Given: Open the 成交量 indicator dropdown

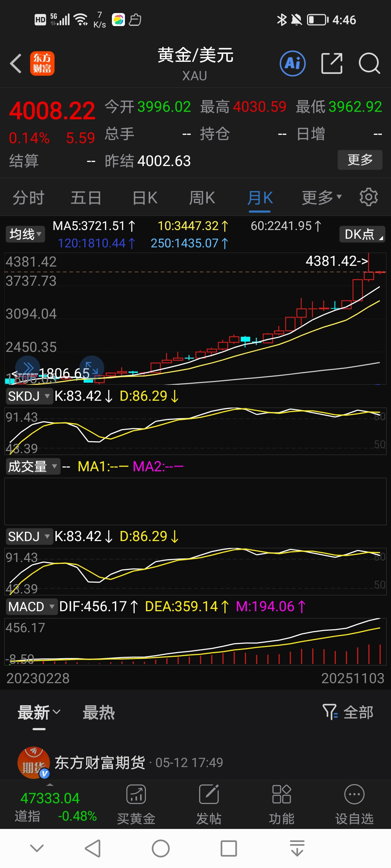Looking at the screenshot, I should (33, 467).
